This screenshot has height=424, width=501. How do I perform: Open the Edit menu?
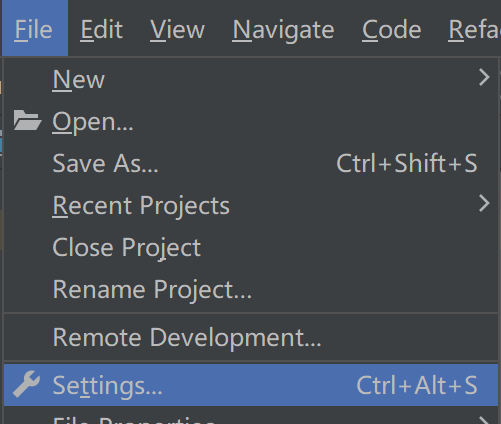(102, 30)
